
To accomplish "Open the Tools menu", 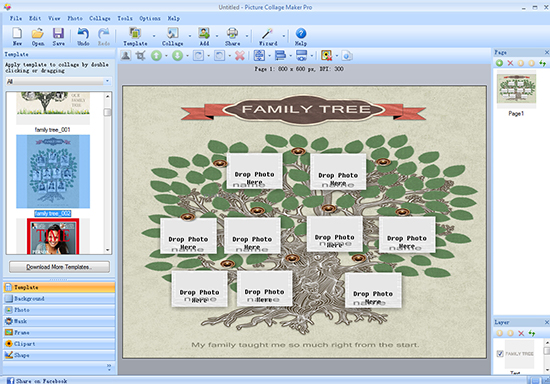I will 125,18.
